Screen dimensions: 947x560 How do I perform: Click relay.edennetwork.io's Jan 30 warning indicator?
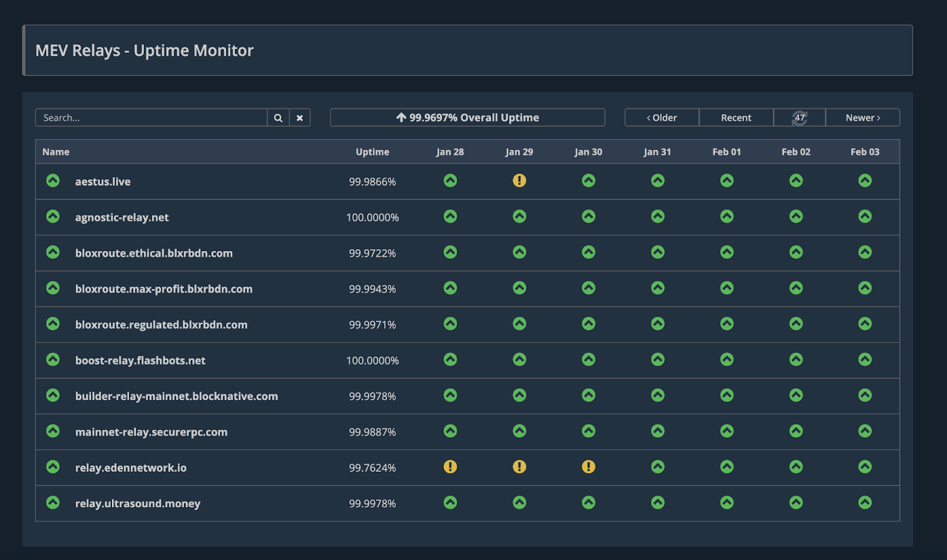click(588, 467)
